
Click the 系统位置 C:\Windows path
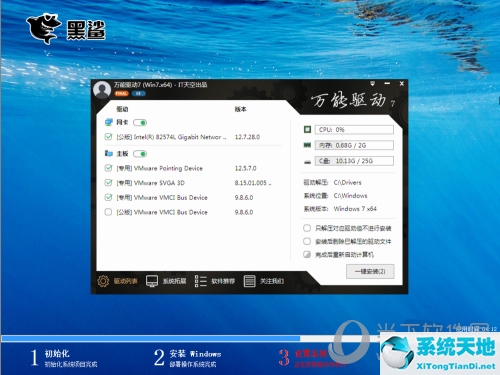[350, 196]
